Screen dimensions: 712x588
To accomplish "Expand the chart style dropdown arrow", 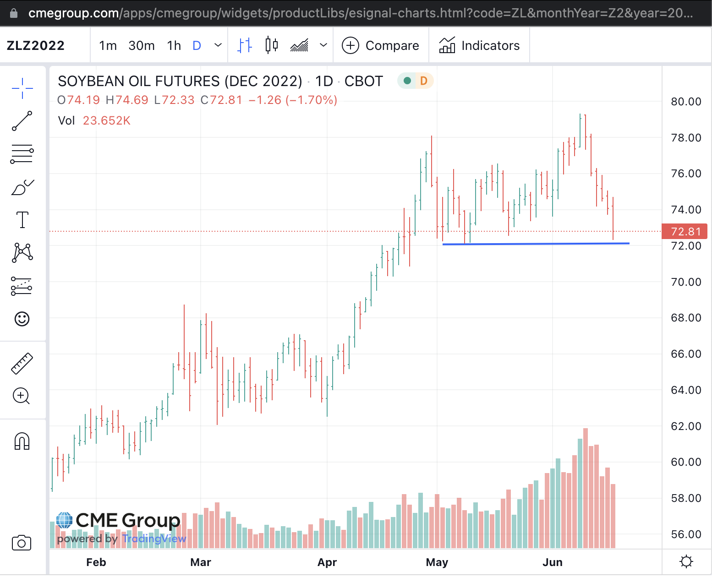I will 323,45.
